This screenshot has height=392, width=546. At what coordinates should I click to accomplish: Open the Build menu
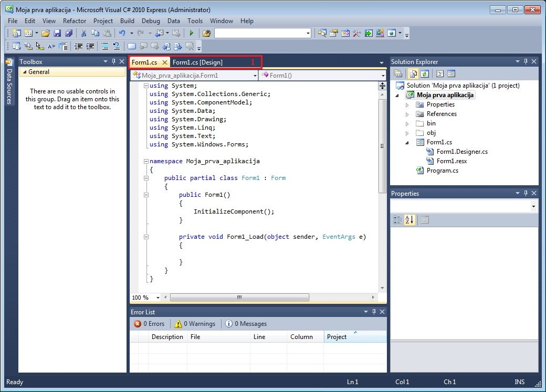[x=127, y=21]
